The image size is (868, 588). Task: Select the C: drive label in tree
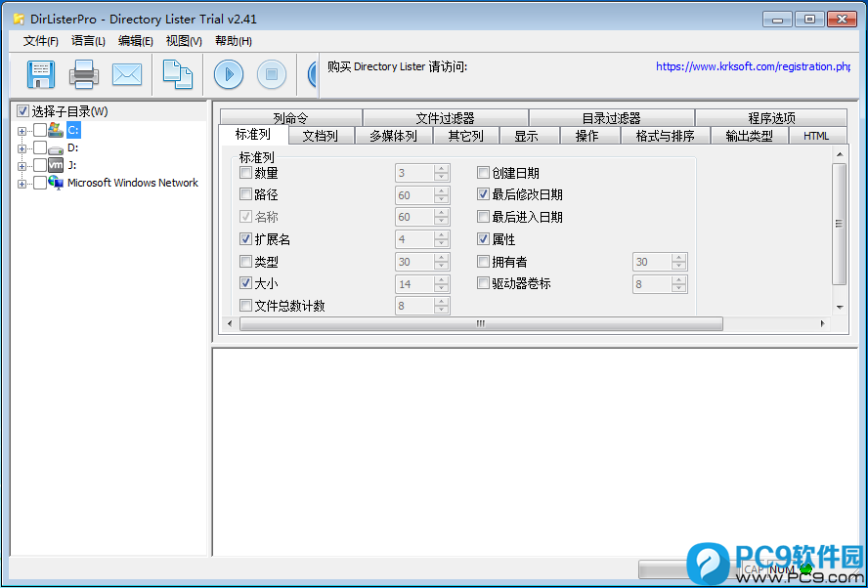point(73,130)
